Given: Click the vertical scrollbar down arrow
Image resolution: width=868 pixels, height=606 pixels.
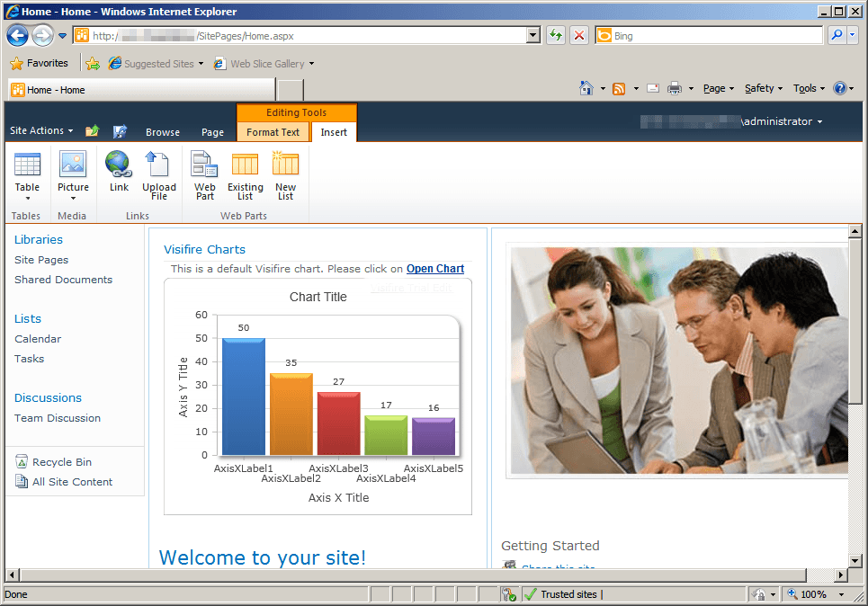Looking at the screenshot, I should point(855,561).
